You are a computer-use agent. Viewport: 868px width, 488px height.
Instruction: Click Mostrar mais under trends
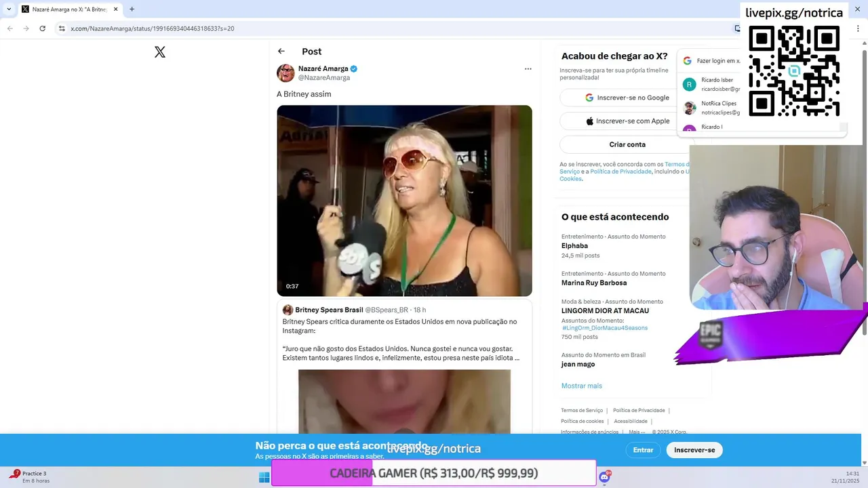click(581, 386)
